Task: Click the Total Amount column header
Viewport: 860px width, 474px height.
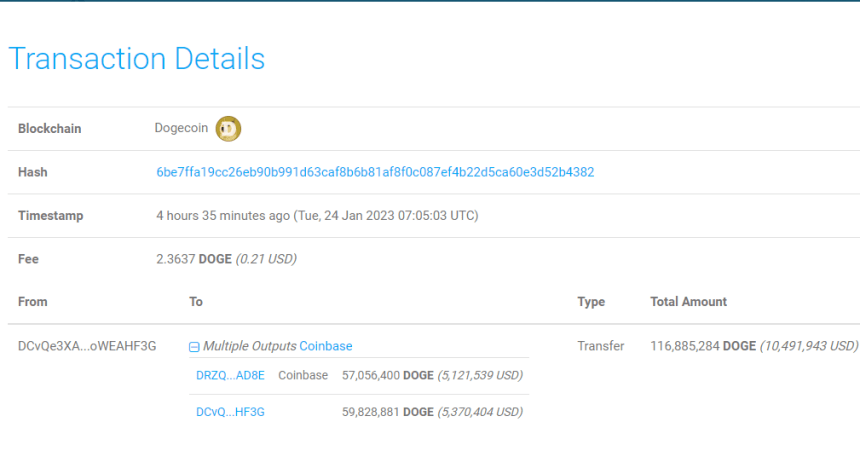Action: 688,302
